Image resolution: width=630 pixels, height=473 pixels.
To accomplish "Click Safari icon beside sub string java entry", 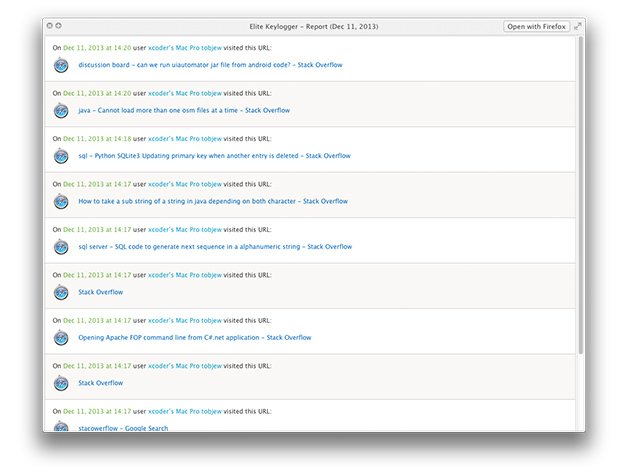I will point(61,201).
